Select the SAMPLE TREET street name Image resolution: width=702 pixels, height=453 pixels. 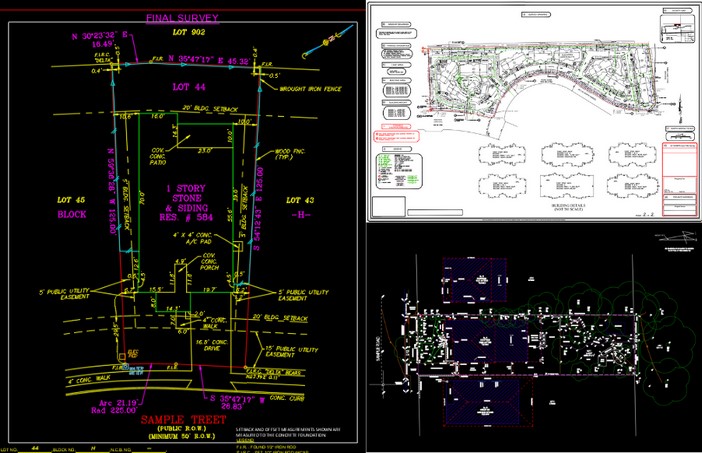[x=184, y=419]
